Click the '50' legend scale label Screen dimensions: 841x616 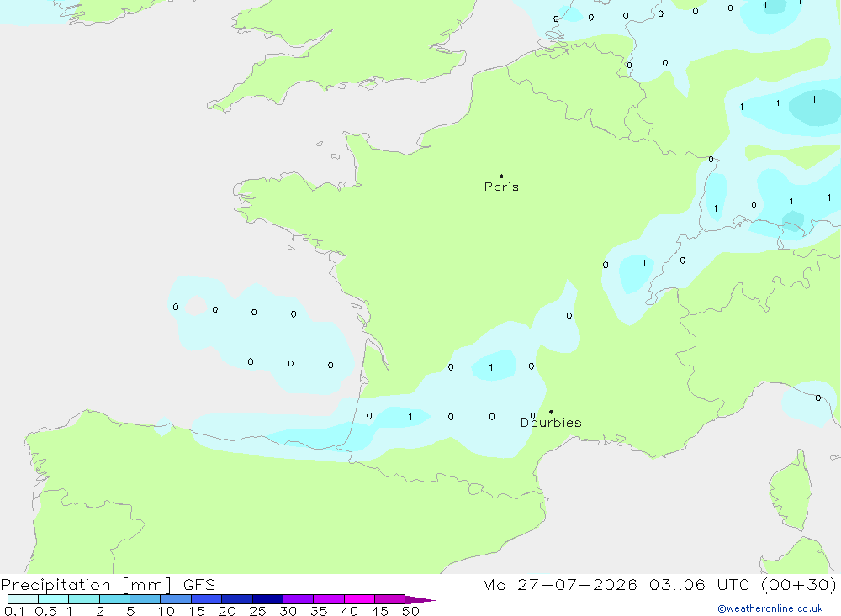(x=411, y=611)
